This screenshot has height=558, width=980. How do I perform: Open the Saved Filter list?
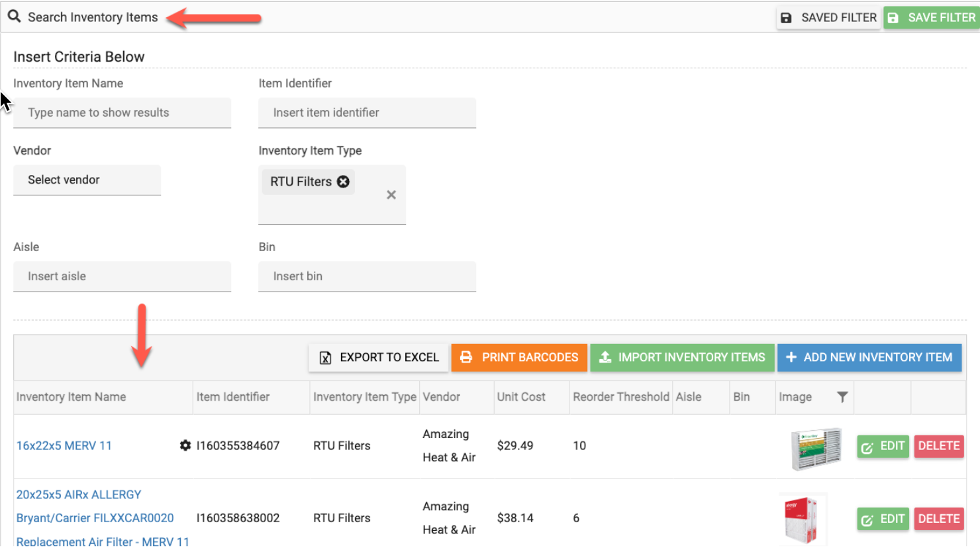coord(828,18)
